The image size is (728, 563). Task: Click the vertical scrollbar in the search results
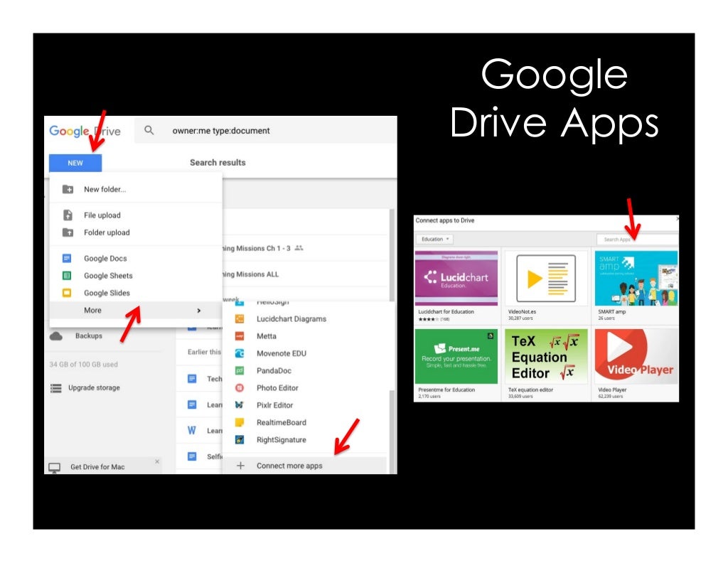pos(392,255)
